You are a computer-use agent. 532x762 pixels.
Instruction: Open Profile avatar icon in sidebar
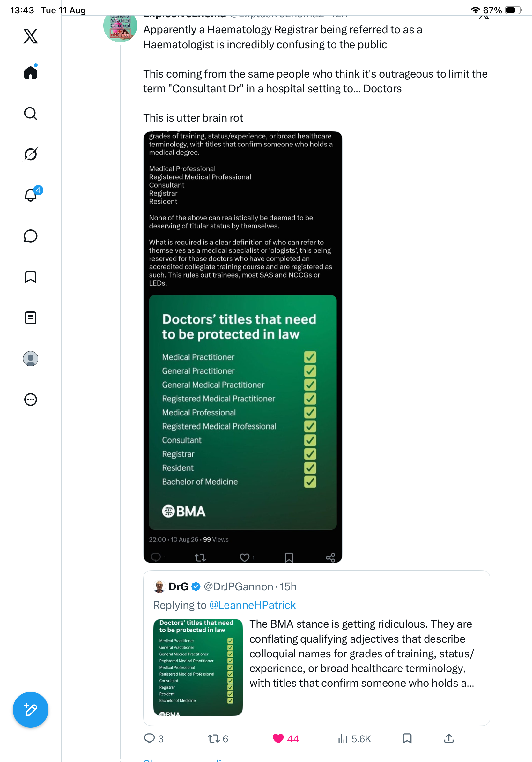[31, 359]
